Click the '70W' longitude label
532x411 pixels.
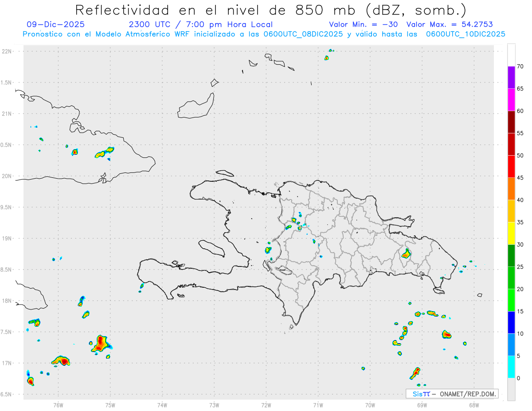(370, 405)
